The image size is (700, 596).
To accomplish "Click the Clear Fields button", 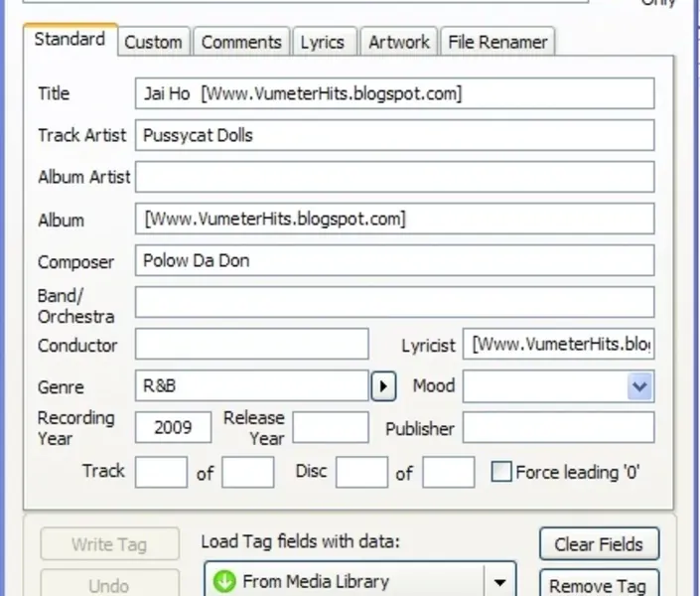I will 599,544.
